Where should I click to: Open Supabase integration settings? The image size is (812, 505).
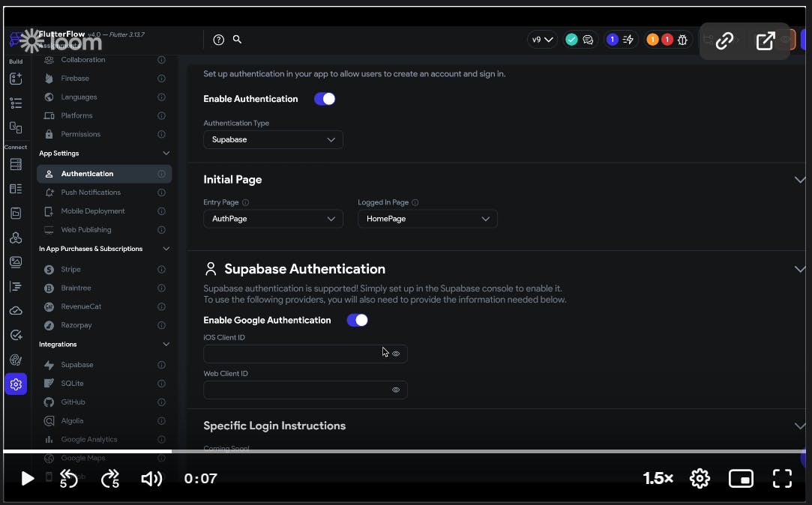tap(104, 365)
